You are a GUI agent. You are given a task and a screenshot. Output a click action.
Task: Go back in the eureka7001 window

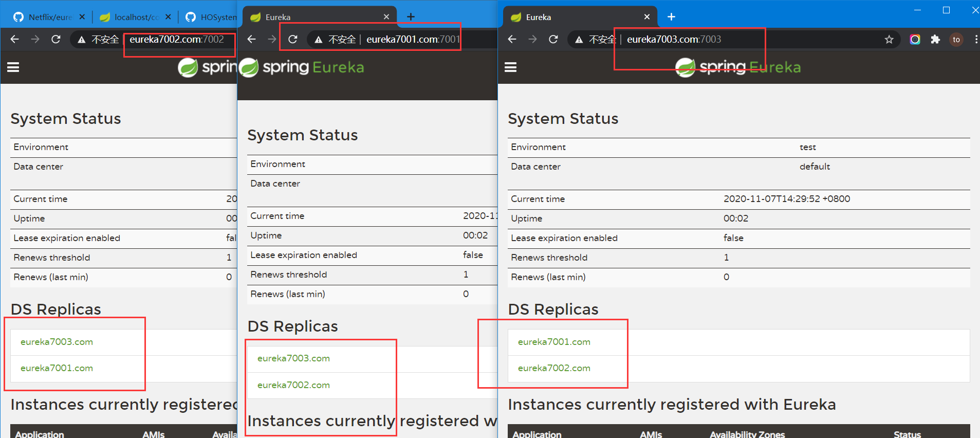[x=251, y=39]
